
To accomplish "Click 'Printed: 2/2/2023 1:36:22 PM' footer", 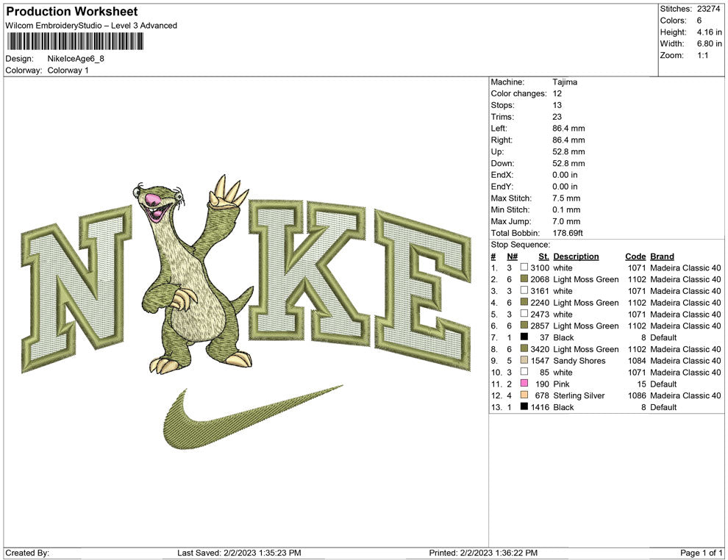I will click(x=483, y=553).
